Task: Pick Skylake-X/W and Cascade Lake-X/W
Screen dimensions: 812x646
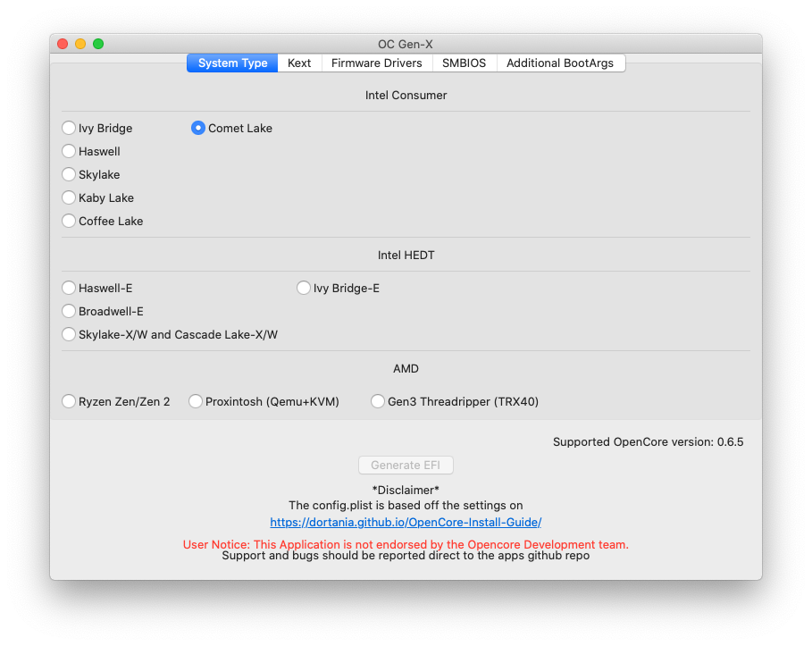Action: point(69,334)
